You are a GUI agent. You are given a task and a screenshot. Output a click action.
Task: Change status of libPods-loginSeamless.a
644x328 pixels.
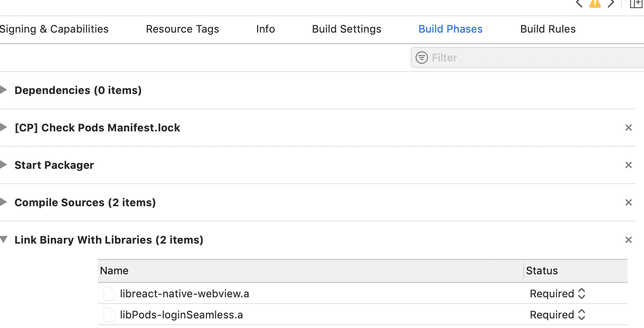pyautogui.click(x=558, y=315)
